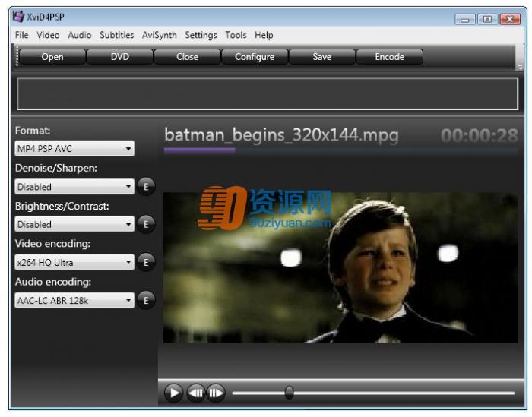Screen dimensions: 532x417
Task: Open the Subtitles menu
Action: [x=117, y=35]
